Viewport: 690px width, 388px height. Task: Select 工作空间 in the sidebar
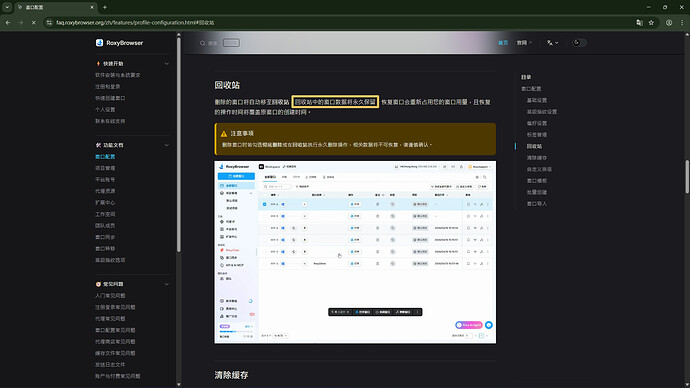tap(105, 214)
